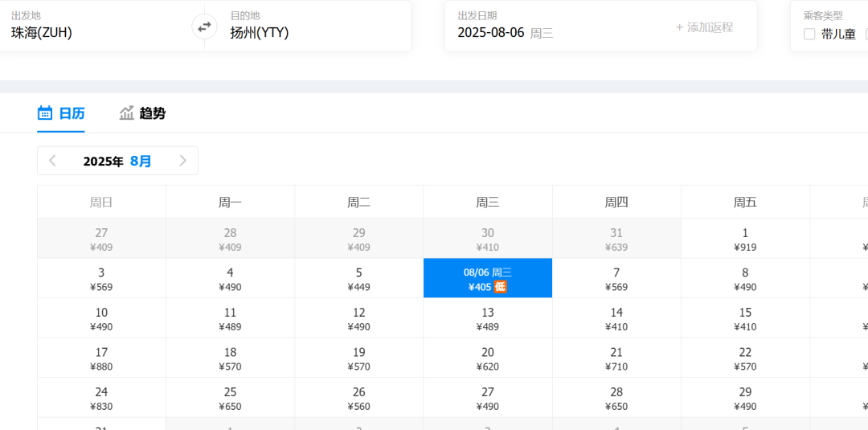
Task: Select July 29 priced ¥409
Action: (x=358, y=239)
